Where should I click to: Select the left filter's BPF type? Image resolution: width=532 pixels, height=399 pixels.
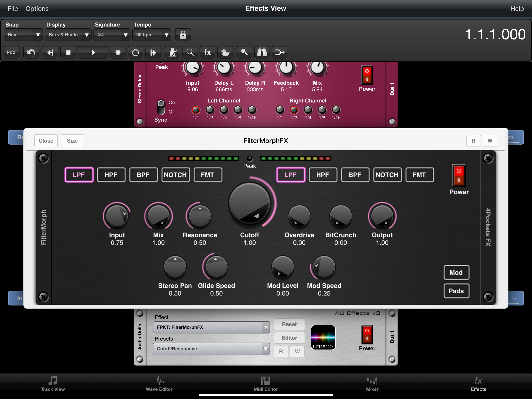(143, 175)
